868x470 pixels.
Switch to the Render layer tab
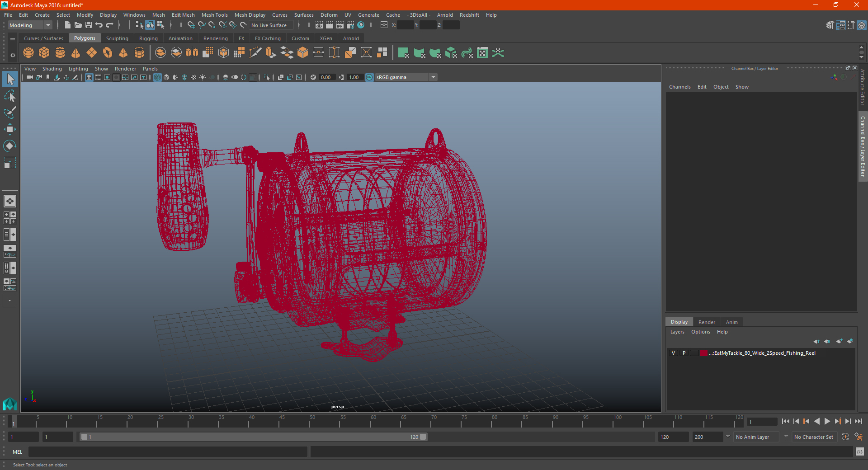coord(707,322)
